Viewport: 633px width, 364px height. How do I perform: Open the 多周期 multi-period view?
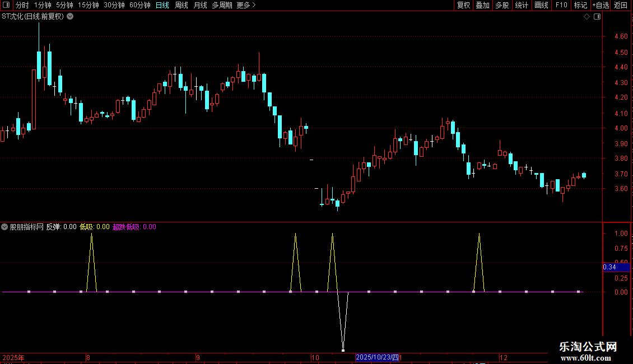pos(222,5)
